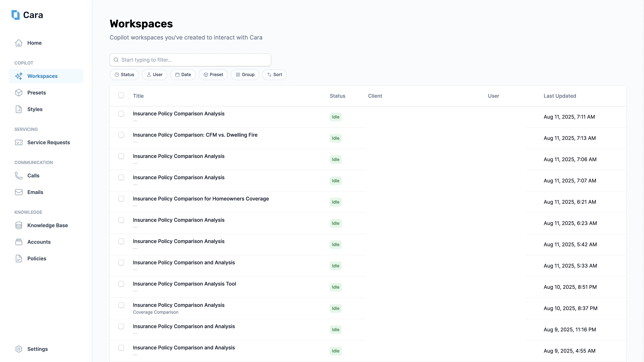
Task: Check the row updated Aug 11, 7:11 AM
Action: pos(121,114)
